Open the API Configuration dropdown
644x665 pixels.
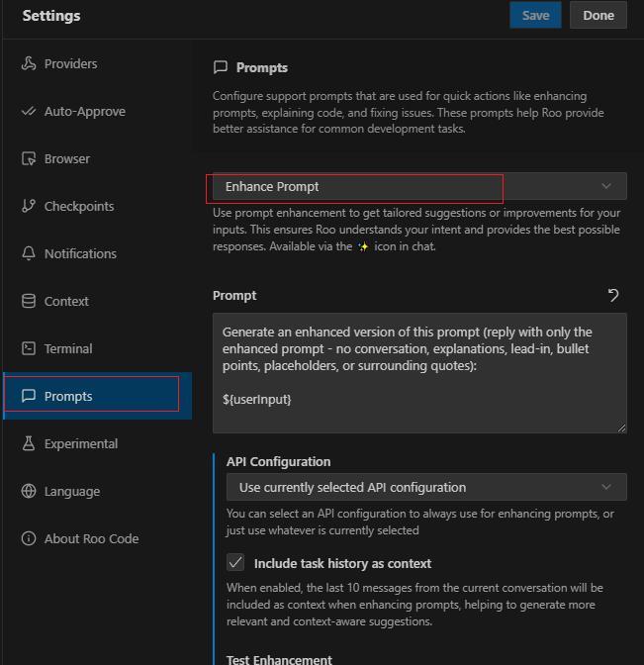tap(426, 487)
